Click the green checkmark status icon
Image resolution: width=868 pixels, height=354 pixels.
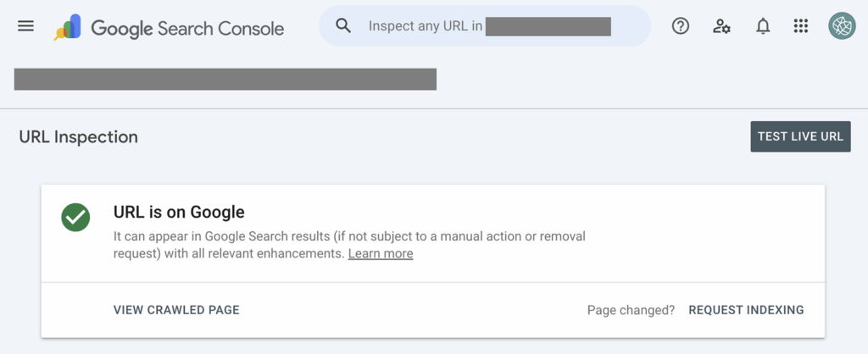point(75,217)
